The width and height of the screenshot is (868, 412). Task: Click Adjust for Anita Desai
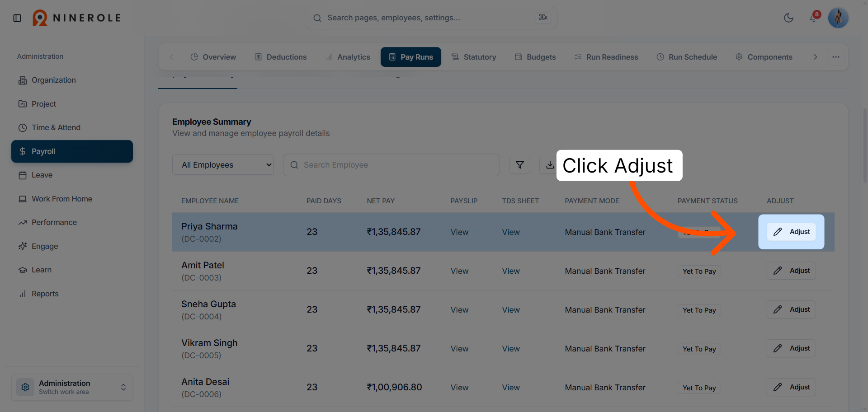[x=791, y=387]
